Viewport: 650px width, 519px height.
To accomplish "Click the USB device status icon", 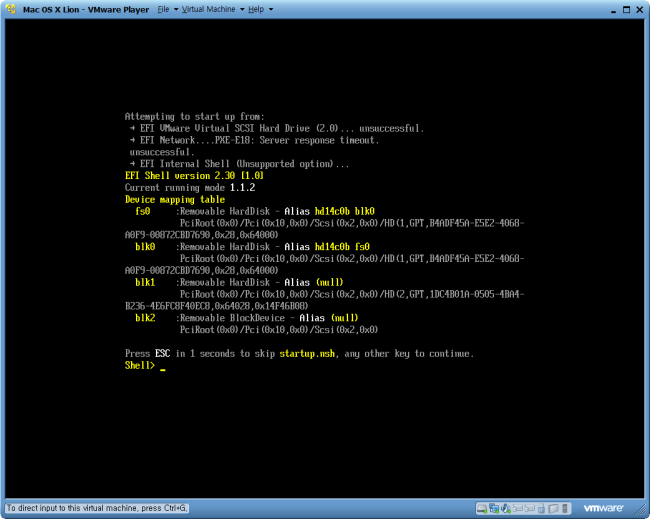I will tap(541, 508).
